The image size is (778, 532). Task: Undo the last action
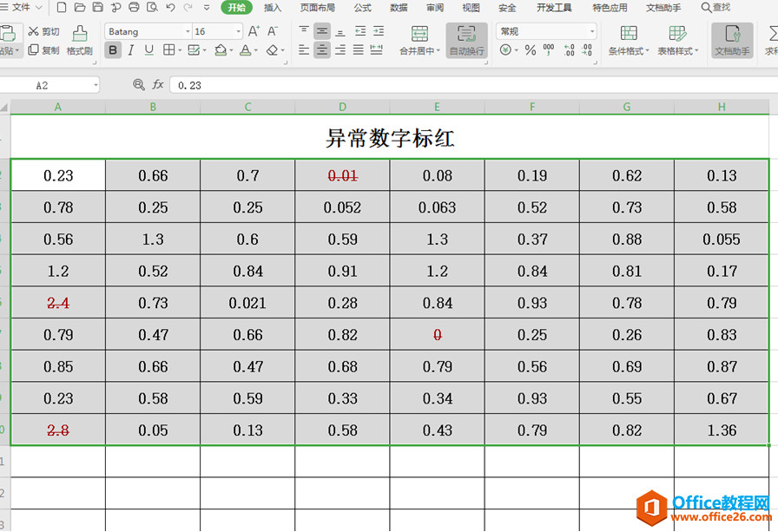170,7
